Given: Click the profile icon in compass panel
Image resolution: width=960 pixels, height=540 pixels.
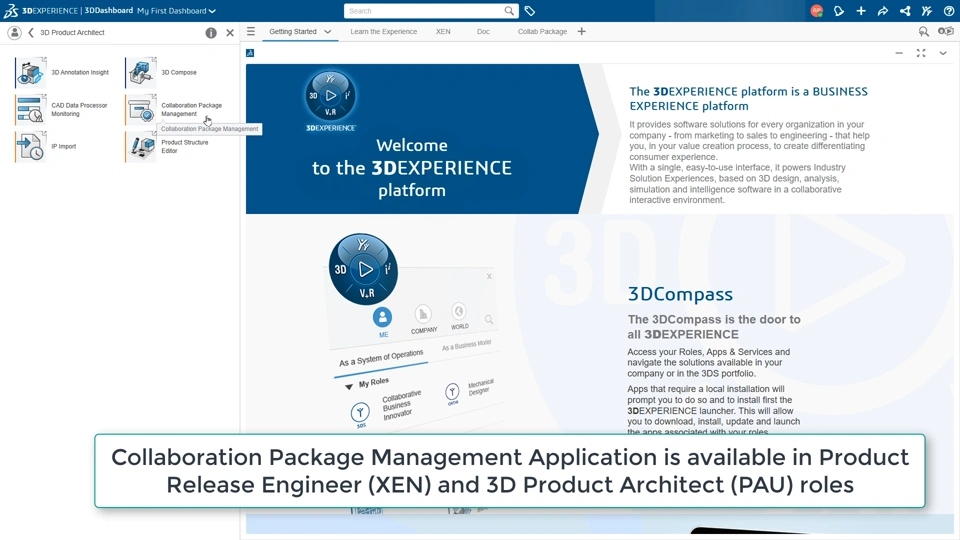Looking at the screenshot, I should coord(14,32).
